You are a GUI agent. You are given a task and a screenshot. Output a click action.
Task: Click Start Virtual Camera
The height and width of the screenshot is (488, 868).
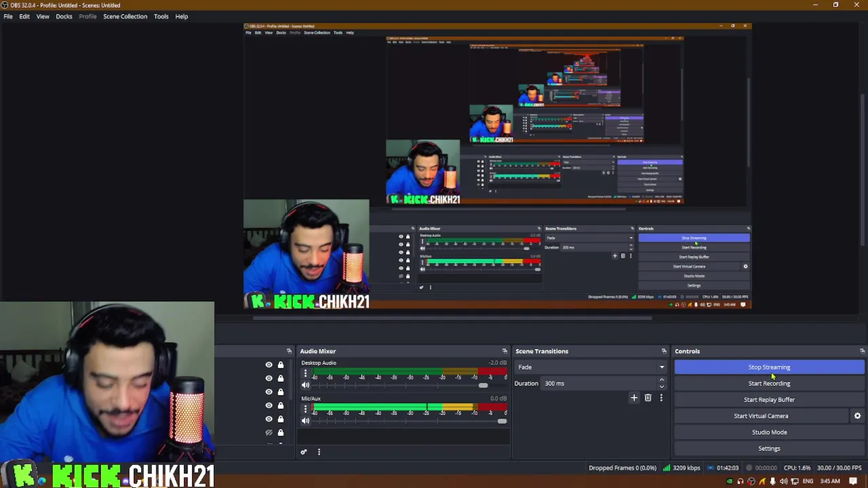click(761, 416)
